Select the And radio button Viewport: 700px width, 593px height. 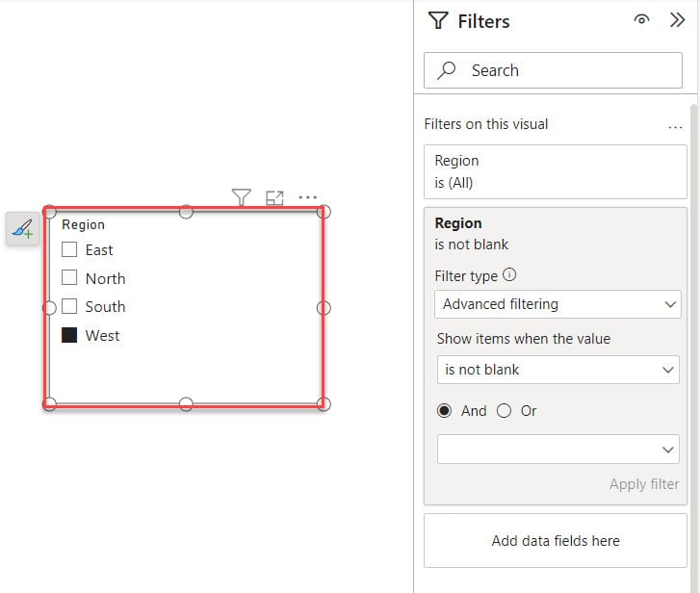[x=444, y=410]
